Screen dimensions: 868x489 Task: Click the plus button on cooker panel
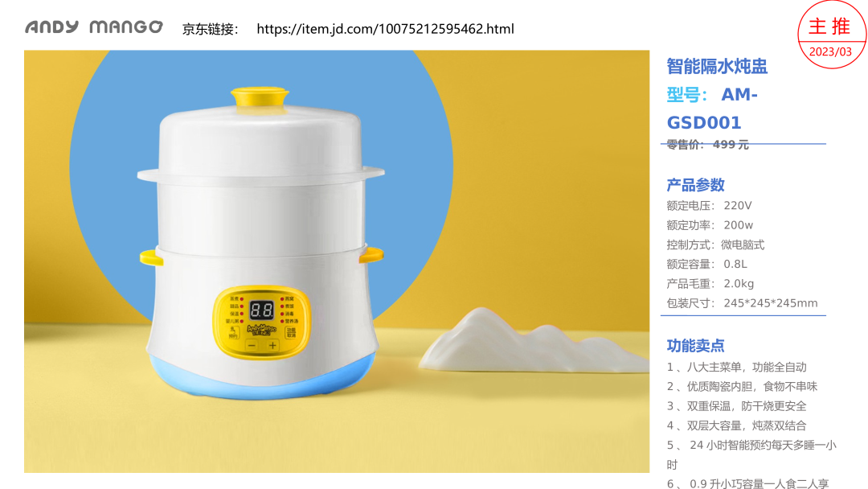(272, 346)
